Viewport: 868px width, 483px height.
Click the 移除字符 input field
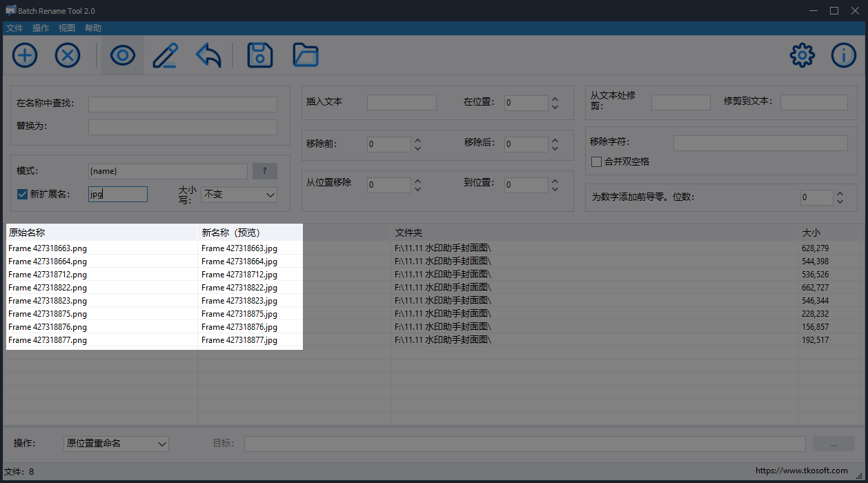760,143
